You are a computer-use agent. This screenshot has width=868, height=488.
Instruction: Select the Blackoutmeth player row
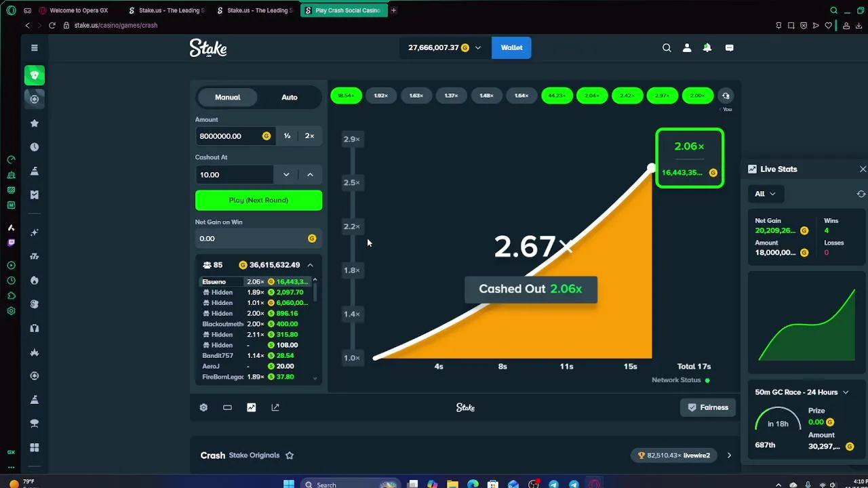256,324
